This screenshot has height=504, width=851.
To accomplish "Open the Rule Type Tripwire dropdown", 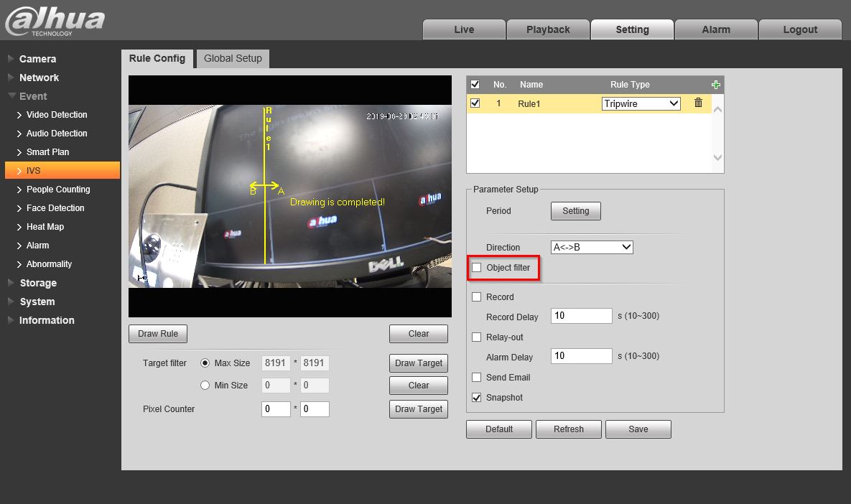I will (641, 103).
